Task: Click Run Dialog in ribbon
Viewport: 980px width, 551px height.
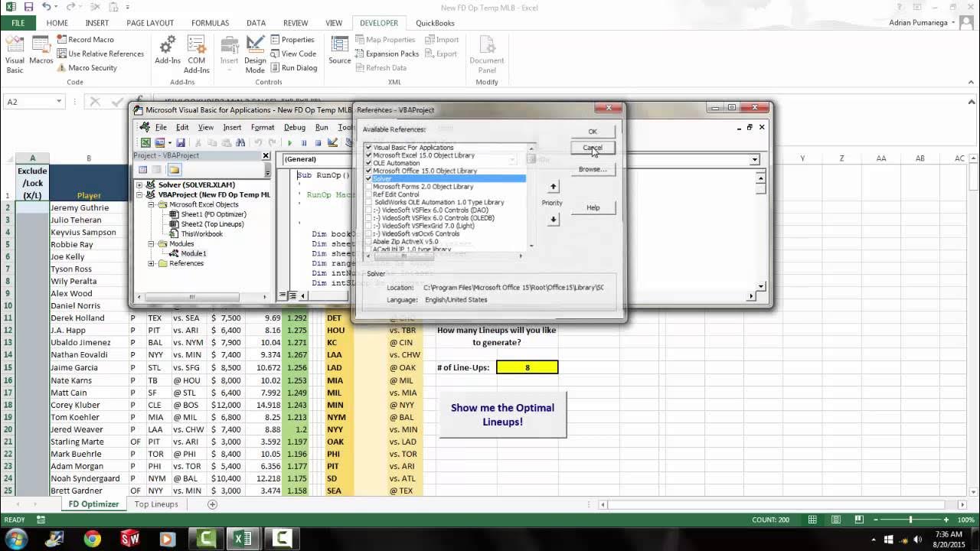Action: [292, 67]
